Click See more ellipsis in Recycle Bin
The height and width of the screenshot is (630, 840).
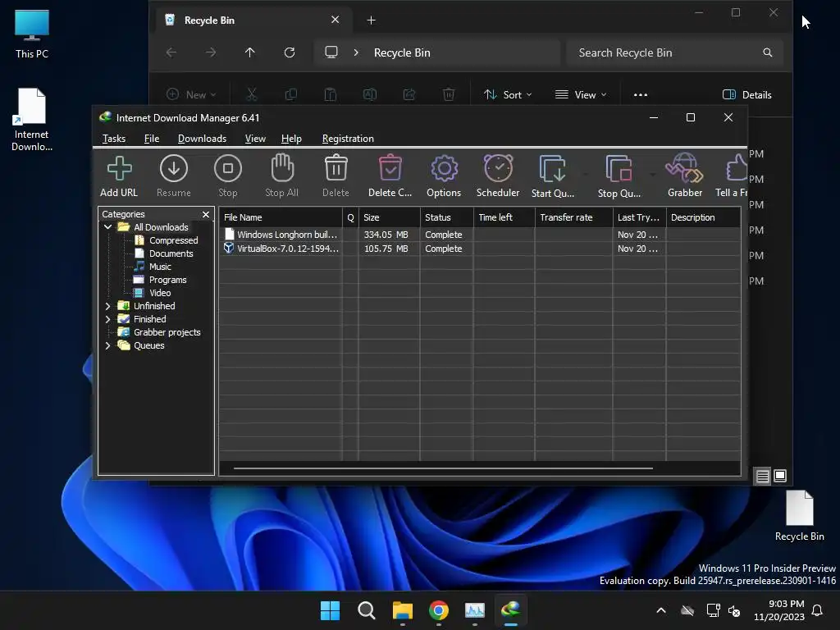click(640, 95)
